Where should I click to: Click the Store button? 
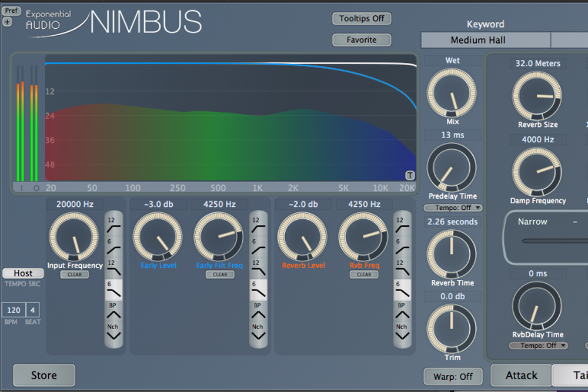point(44,375)
